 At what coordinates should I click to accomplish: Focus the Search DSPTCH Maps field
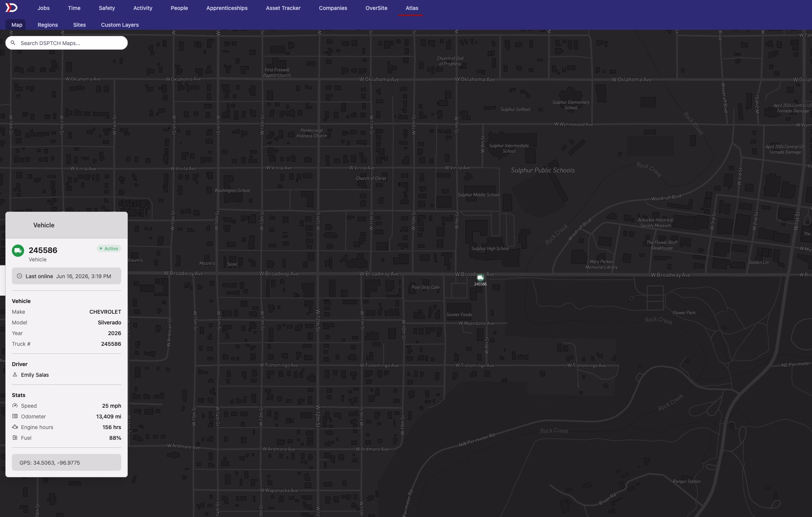pos(67,43)
